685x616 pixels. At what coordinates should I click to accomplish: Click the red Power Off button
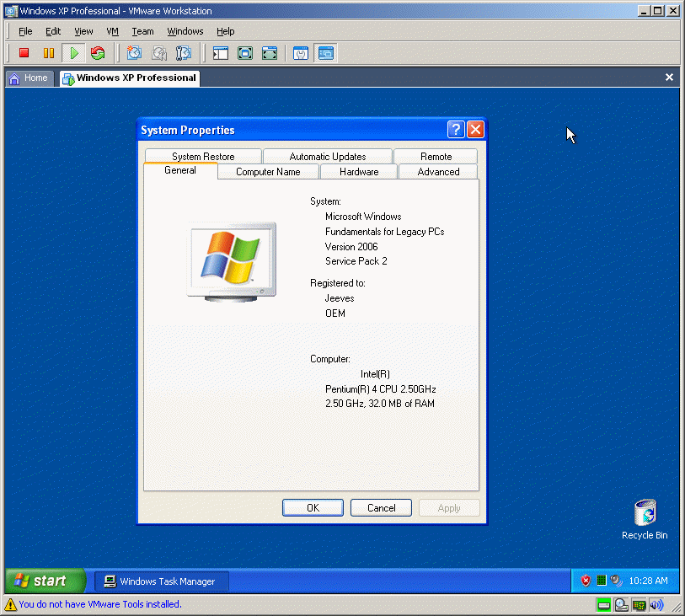pos(24,53)
